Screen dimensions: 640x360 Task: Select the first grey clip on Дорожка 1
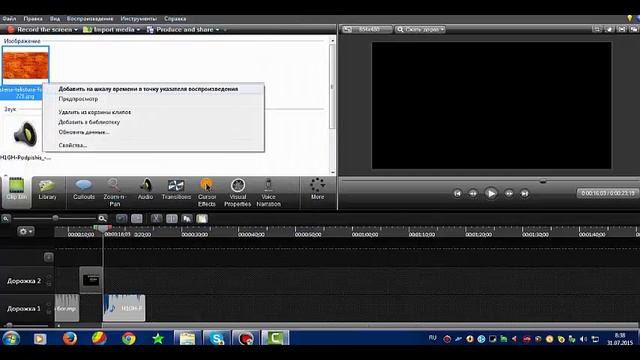click(x=67, y=308)
